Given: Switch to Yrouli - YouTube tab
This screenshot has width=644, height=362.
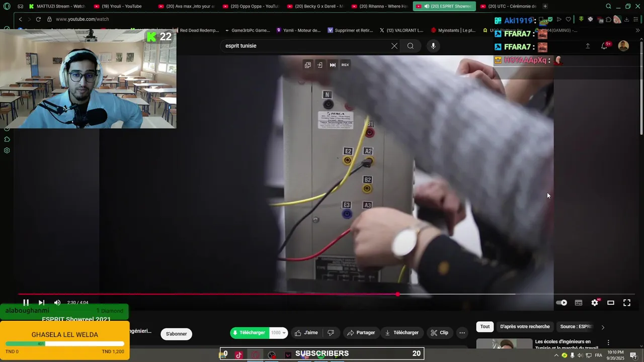Looking at the screenshot, I should tap(121, 7).
